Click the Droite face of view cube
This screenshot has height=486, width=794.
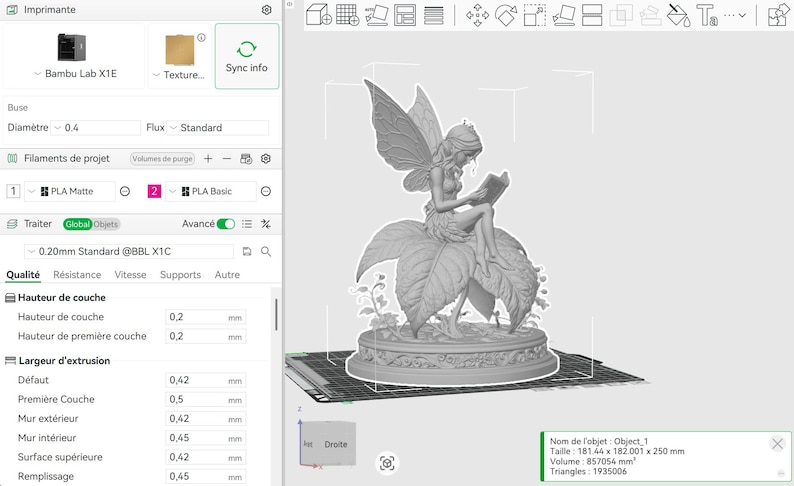(x=336, y=444)
